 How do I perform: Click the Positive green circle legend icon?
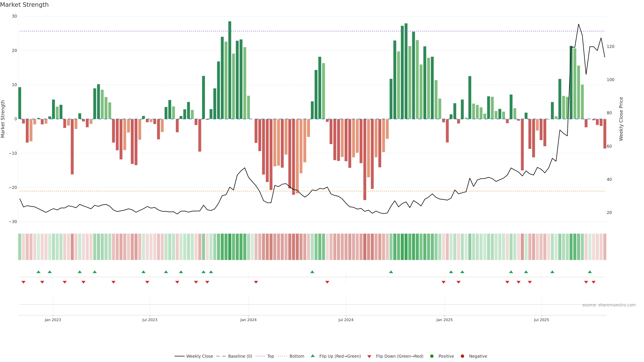432,356
